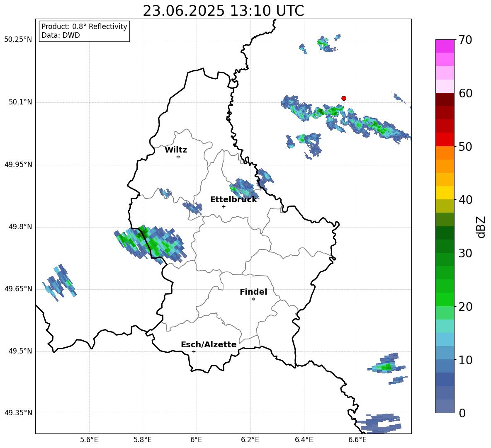The height and width of the screenshot is (448, 491).
Task: Click the Findel cross marker
Action: click(x=253, y=299)
